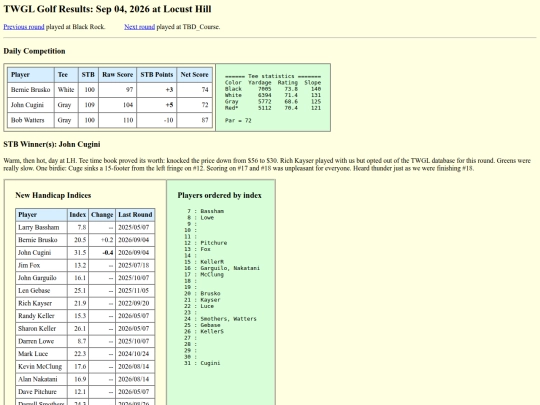Image resolution: width=540 pixels, height=405 pixels.
Task: Click the White tee statistics row
Action: point(273,95)
